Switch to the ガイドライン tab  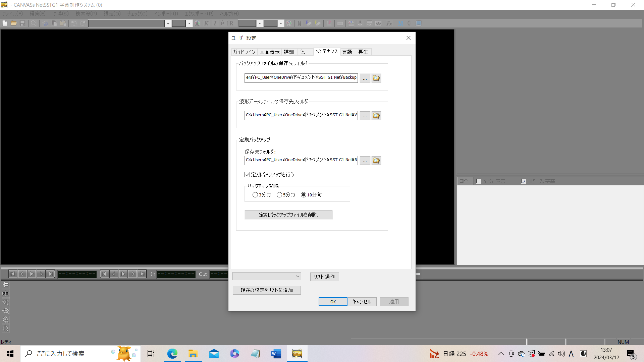[x=244, y=52]
